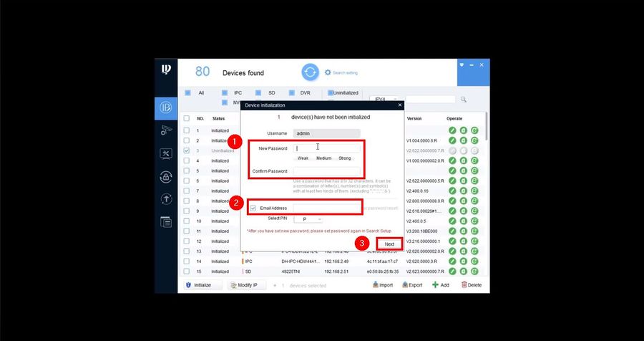This screenshot has height=341, width=644.
Task: Open the Select PIN dropdown
Action: [x=308, y=218]
